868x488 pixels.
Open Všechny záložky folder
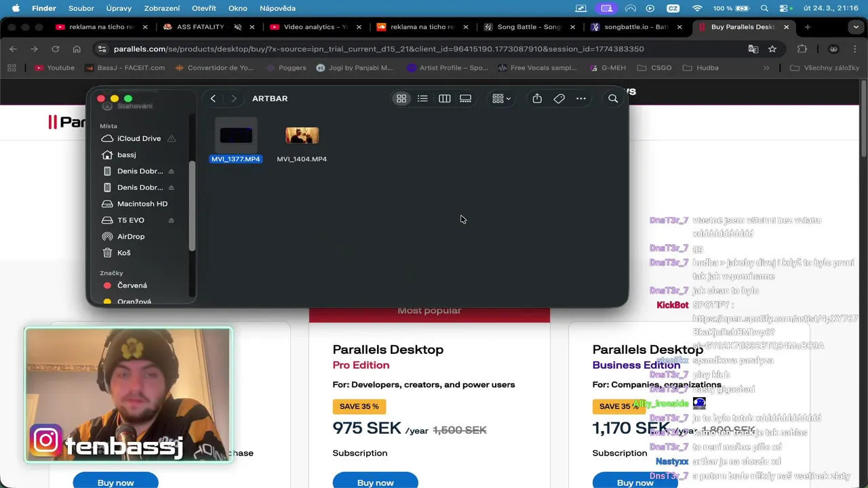point(825,68)
